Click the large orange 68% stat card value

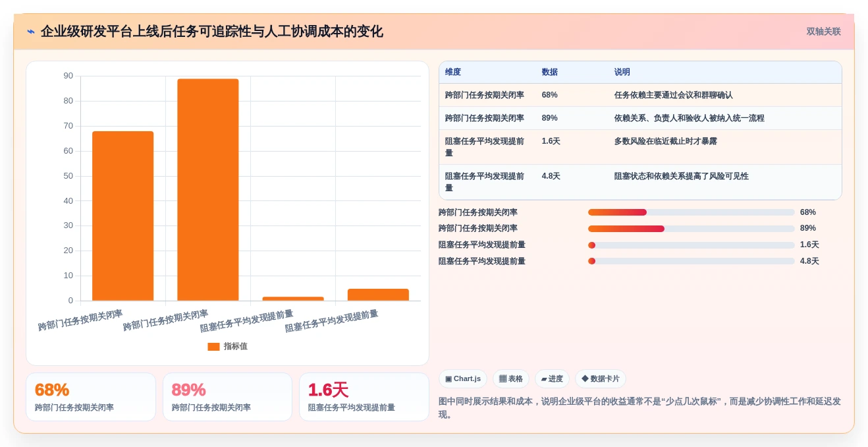pos(52,390)
